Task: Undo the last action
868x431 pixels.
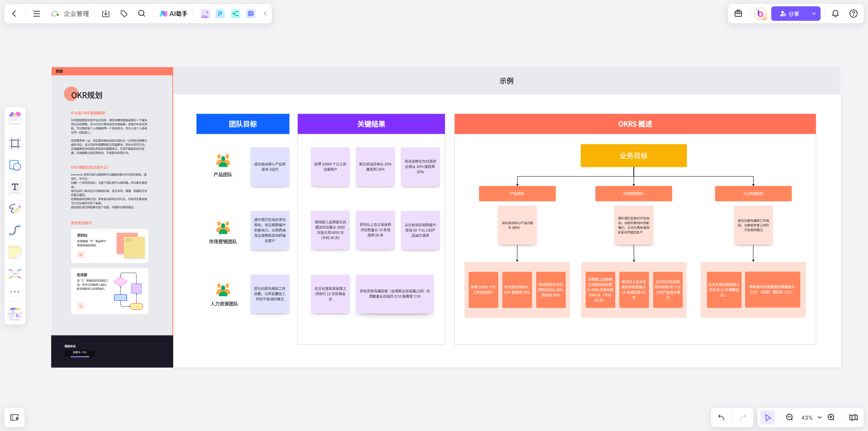Action: (x=722, y=417)
